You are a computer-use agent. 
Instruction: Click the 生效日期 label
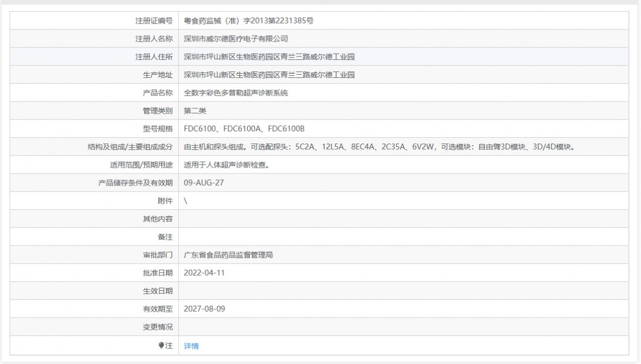click(158, 291)
